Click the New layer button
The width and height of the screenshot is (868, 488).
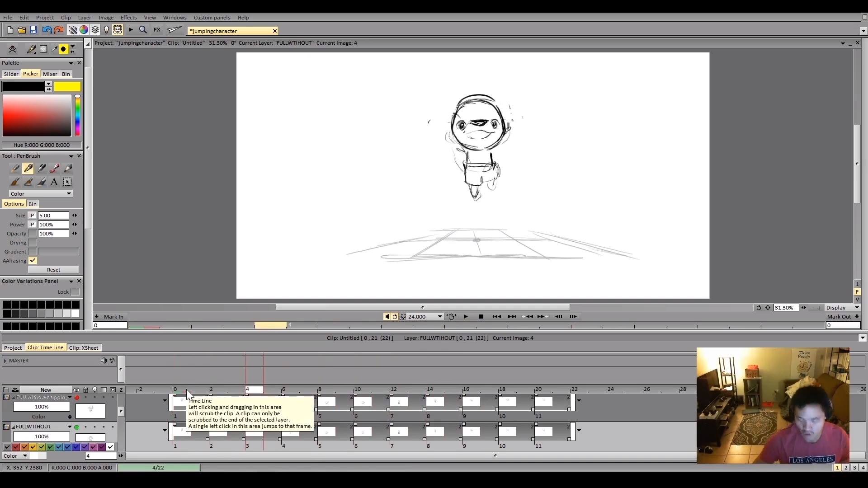click(46, 390)
